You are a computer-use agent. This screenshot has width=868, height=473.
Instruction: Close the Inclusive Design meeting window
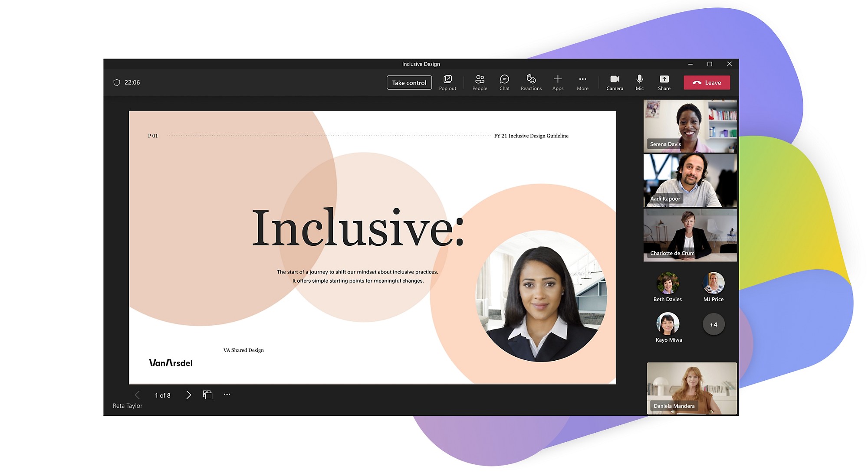(x=729, y=64)
